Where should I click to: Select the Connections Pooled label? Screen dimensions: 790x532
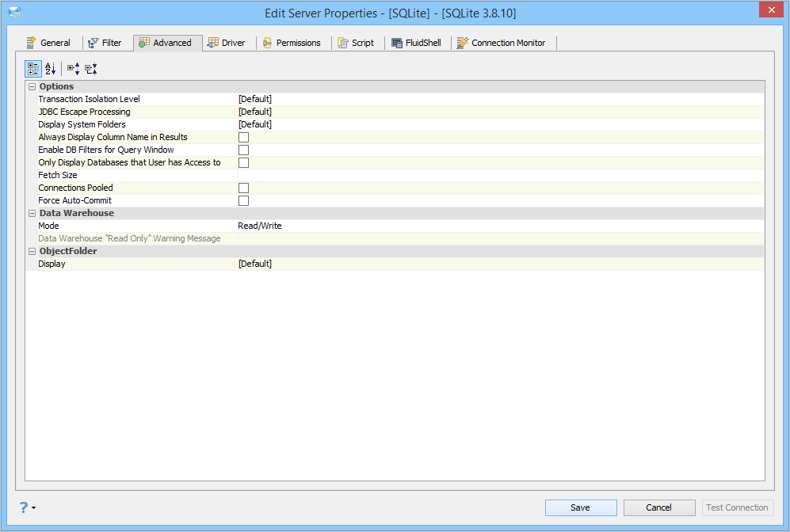[x=75, y=188]
